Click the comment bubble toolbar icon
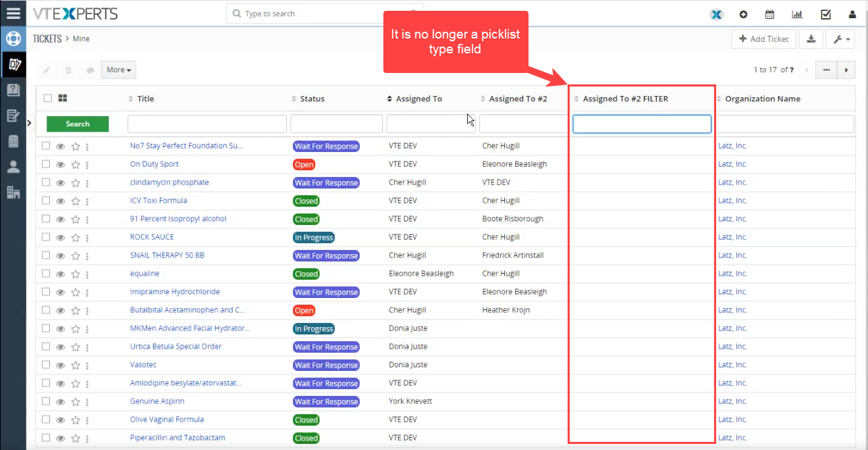The width and height of the screenshot is (868, 450). point(90,70)
